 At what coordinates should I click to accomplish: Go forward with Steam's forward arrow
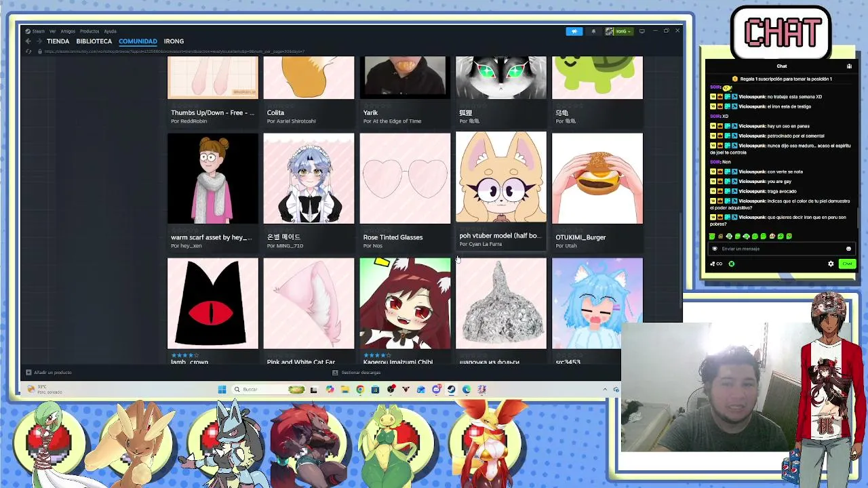tap(39, 41)
